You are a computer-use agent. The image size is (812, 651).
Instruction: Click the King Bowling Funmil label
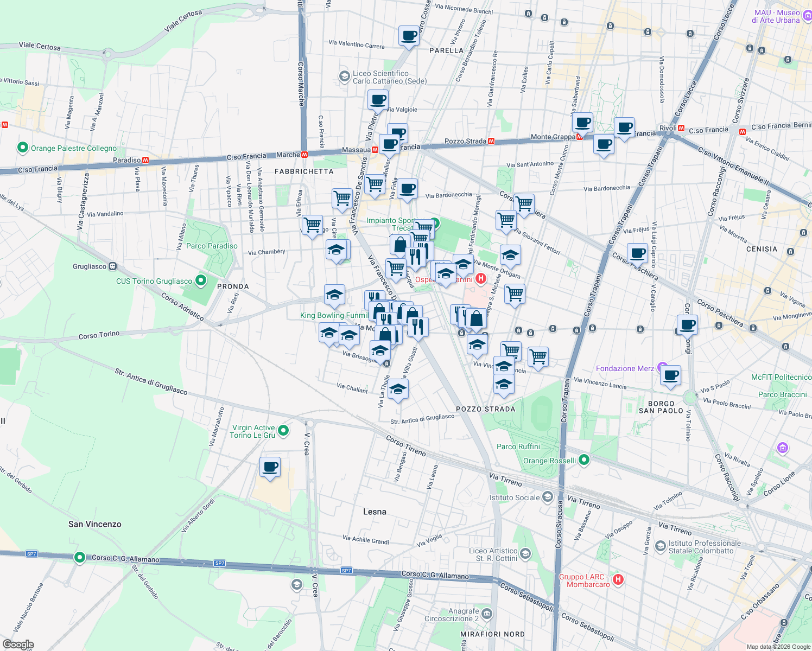[x=332, y=315]
